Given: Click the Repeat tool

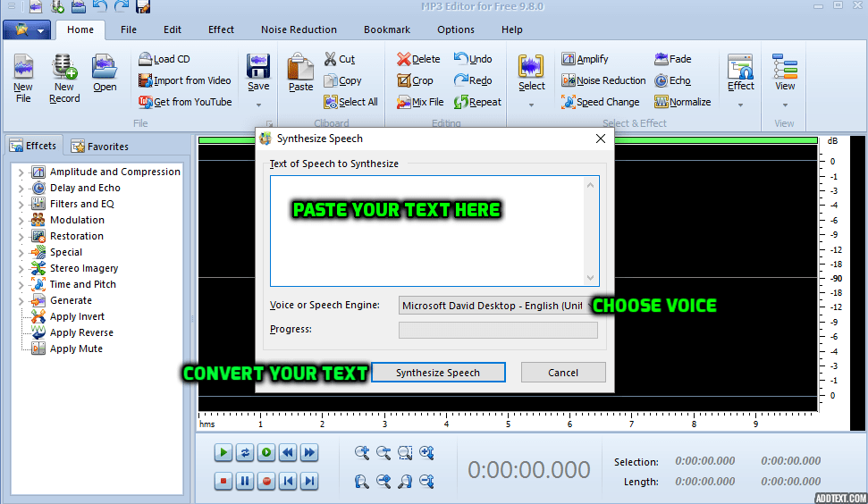Looking at the screenshot, I should [x=477, y=102].
